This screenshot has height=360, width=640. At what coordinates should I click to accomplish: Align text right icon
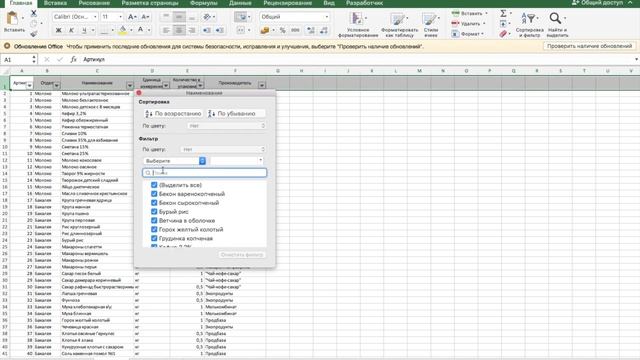coord(192,30)
